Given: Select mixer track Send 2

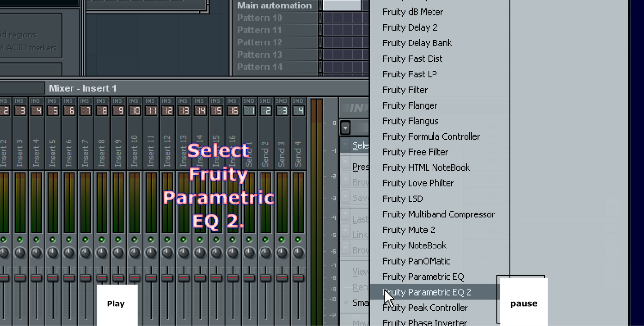Looking at the screenshot, I should [265, 154].
